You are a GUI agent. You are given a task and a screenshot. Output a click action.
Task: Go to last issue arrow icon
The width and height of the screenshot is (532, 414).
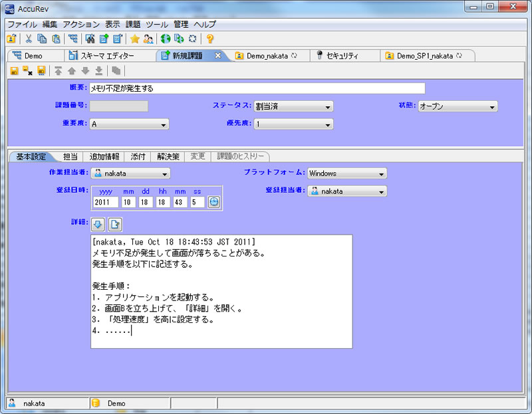tap(98, 70)
